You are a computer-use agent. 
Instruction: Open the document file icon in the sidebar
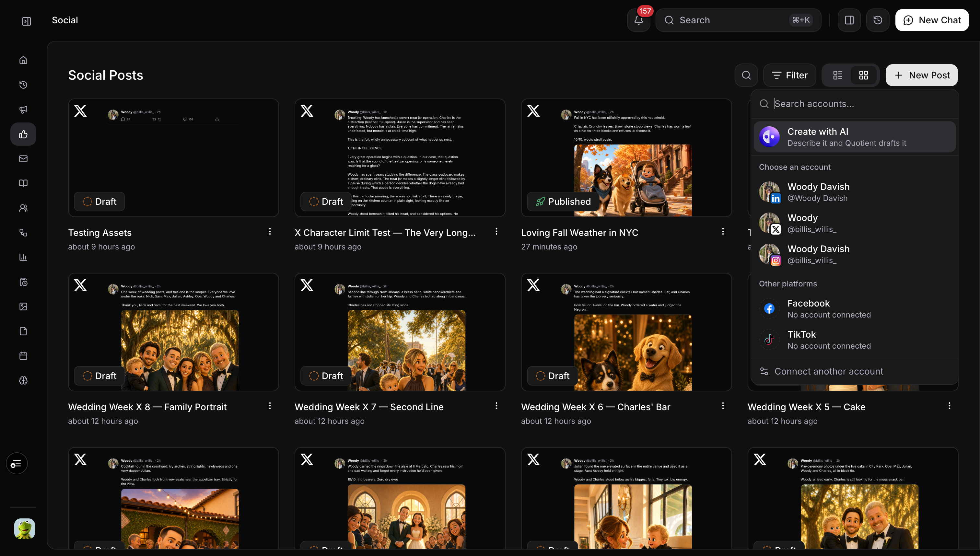23,331
